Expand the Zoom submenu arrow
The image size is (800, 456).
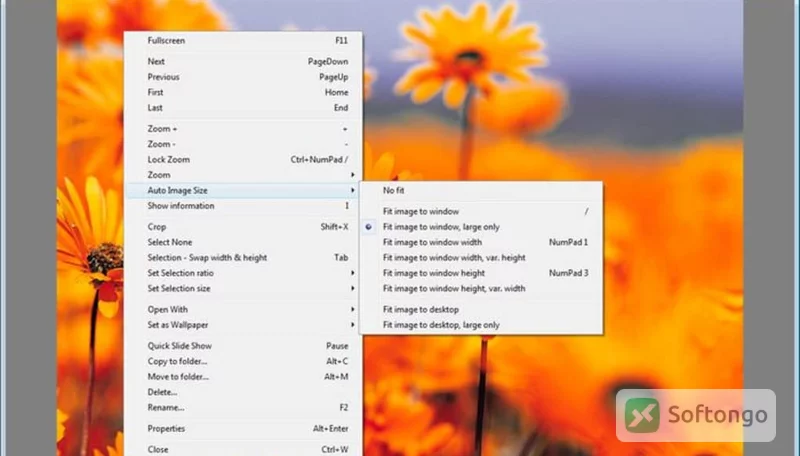353,175
